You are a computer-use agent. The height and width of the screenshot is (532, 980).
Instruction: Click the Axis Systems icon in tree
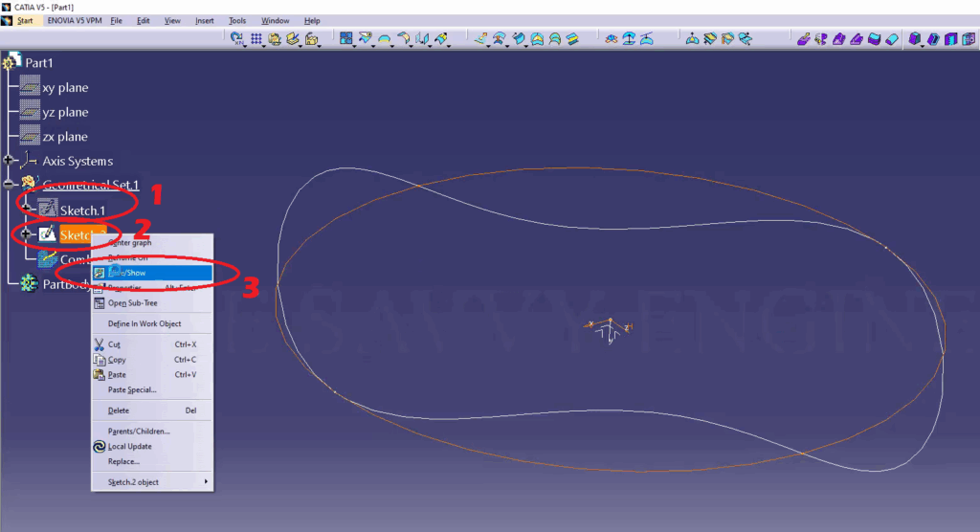(x=29, y=161)
